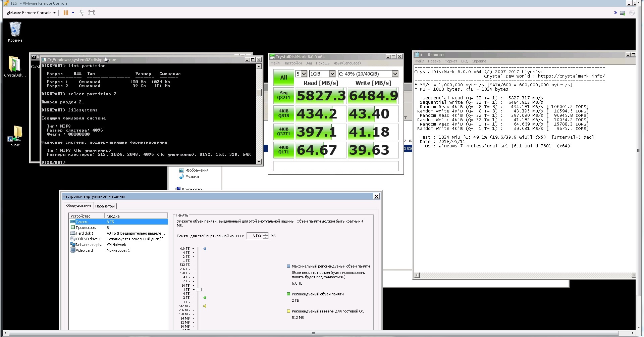The image size is (644, 337).
Task: Switch to the Оборудование tab
Action: coord(78,205)
